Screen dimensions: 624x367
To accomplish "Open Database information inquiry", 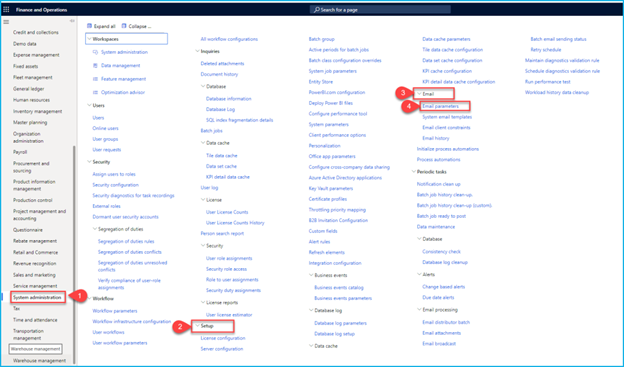I will (228, 99).
